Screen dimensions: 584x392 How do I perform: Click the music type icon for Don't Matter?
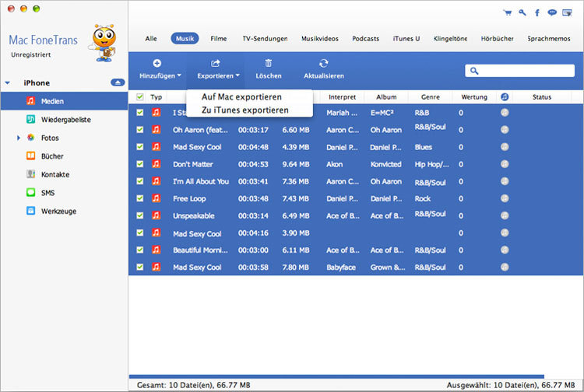[x=156, y=163]
